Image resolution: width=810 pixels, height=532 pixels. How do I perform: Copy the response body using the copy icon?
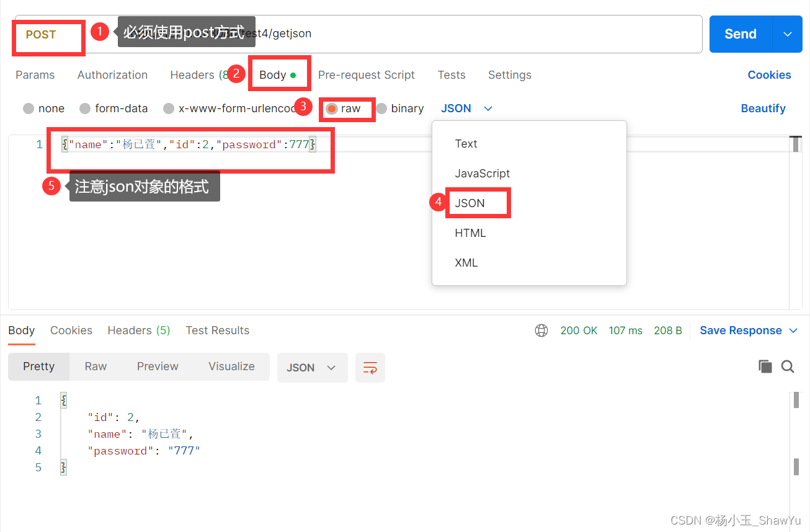coord(766,366)
